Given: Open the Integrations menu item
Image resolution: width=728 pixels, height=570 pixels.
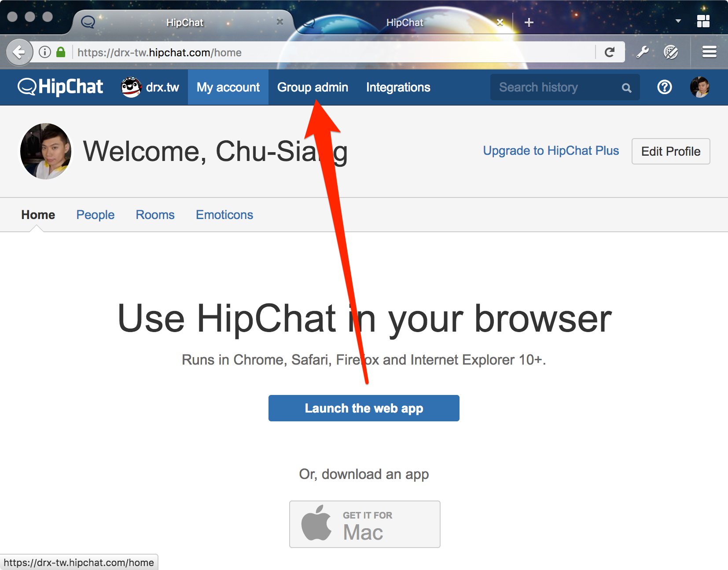Looking at the screenshot, I should coord(398,87).
